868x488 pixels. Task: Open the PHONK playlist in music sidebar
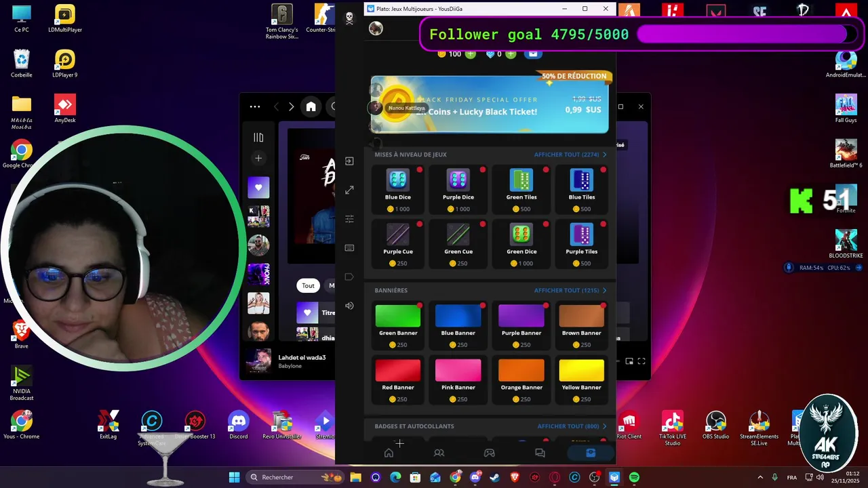(x=258, y=274)
